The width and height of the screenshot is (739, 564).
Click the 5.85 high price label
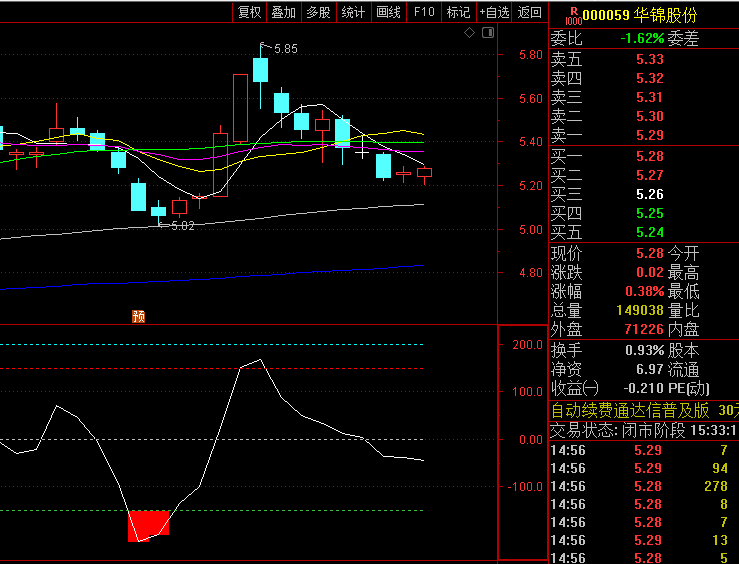(x=285, y=48)
